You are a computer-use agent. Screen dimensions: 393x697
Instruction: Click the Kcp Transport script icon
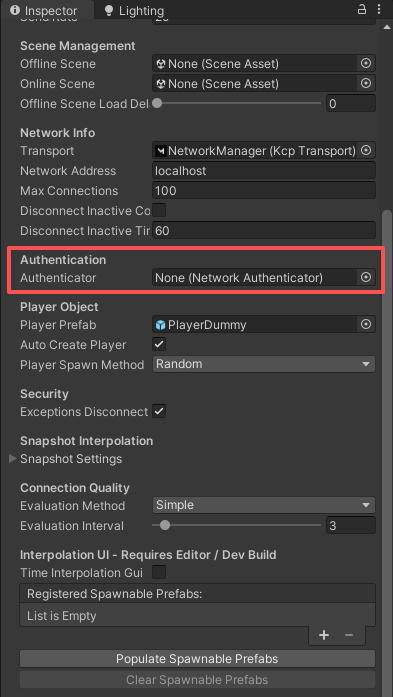pos(160,151)
